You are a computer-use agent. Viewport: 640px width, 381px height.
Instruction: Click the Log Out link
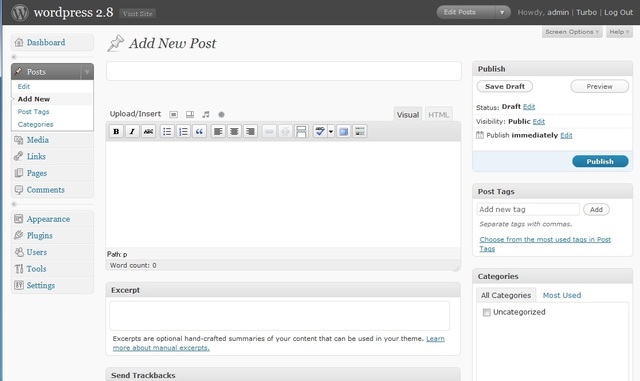[618, 12]
